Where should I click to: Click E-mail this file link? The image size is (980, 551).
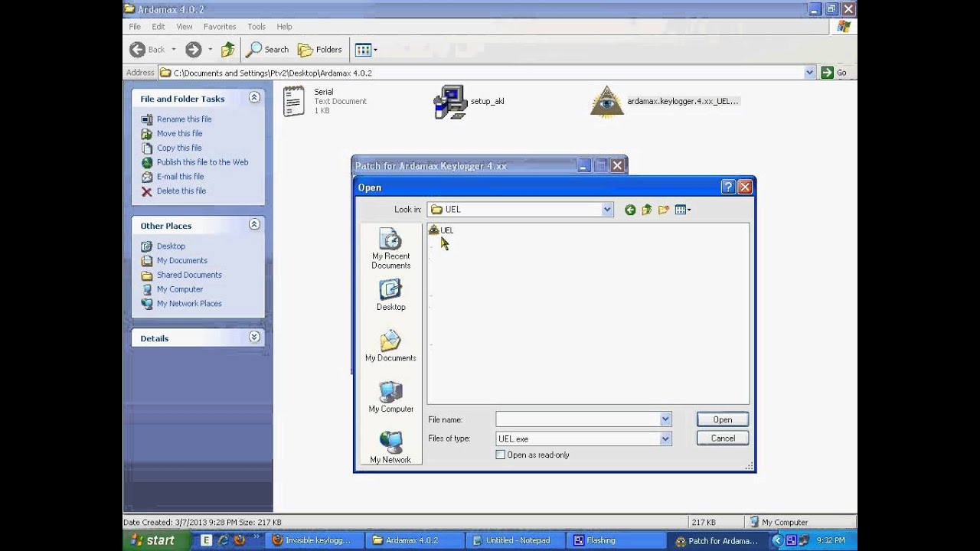click(180, 177)
